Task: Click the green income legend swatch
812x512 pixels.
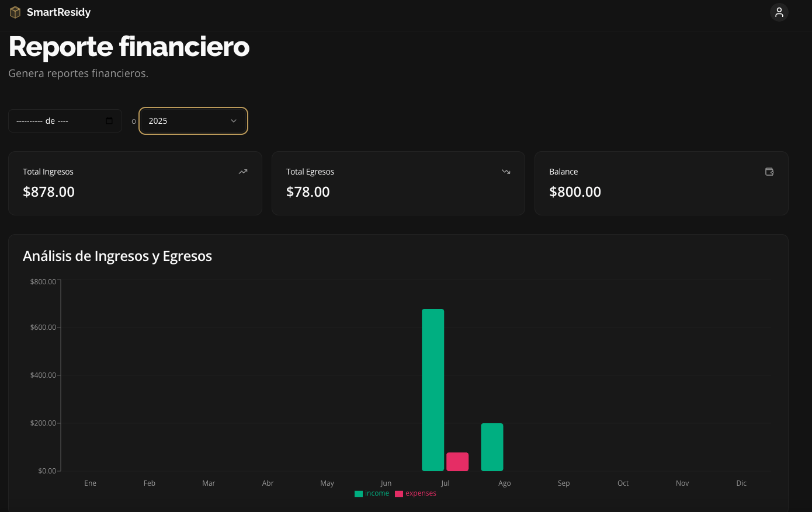Action: (x=359, y=494)
